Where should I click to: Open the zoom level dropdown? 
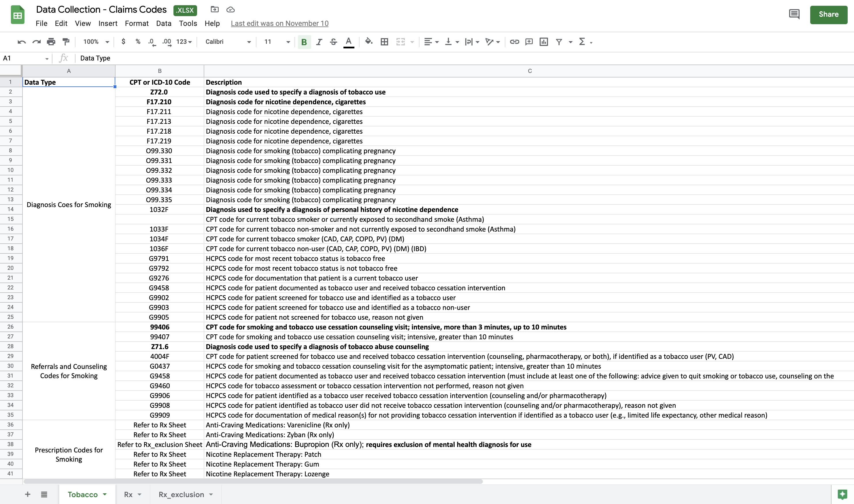[x=97, y=41]
